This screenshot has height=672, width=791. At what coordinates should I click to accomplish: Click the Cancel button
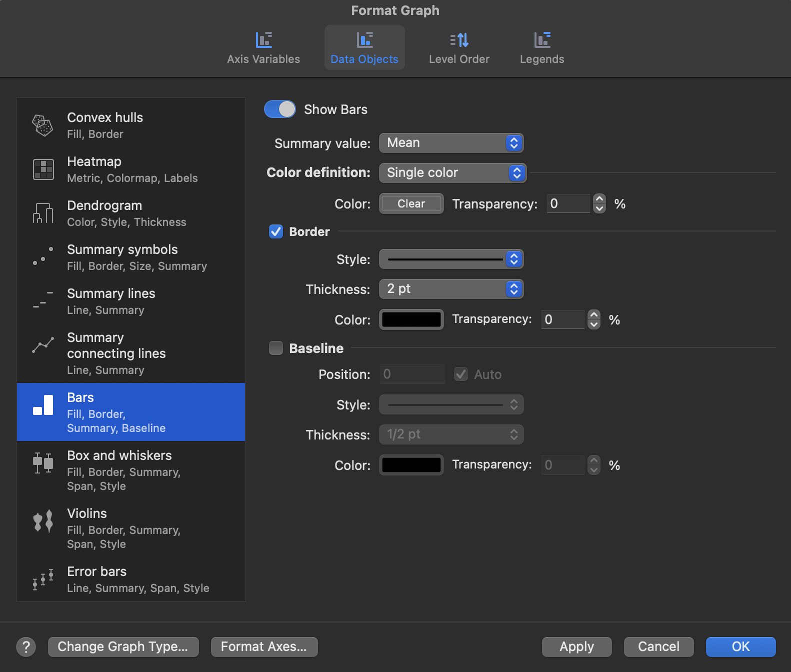pos(658,647)
